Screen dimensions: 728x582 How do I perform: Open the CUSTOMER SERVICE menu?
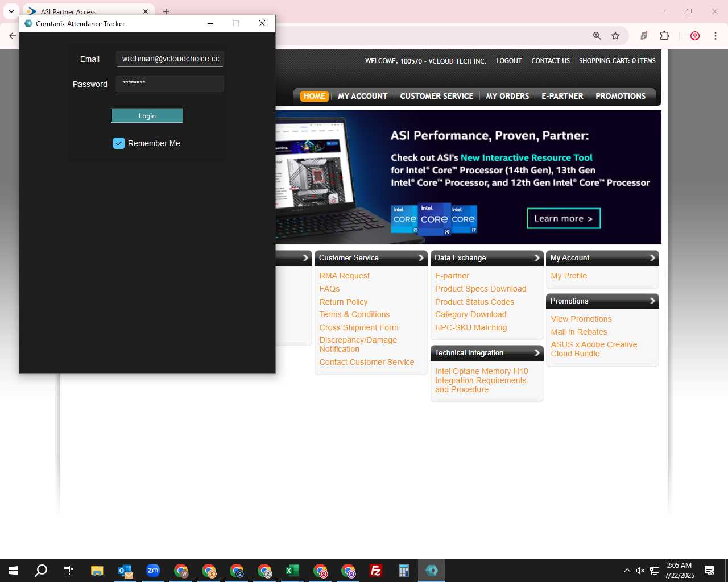click(x=437, y=96)
